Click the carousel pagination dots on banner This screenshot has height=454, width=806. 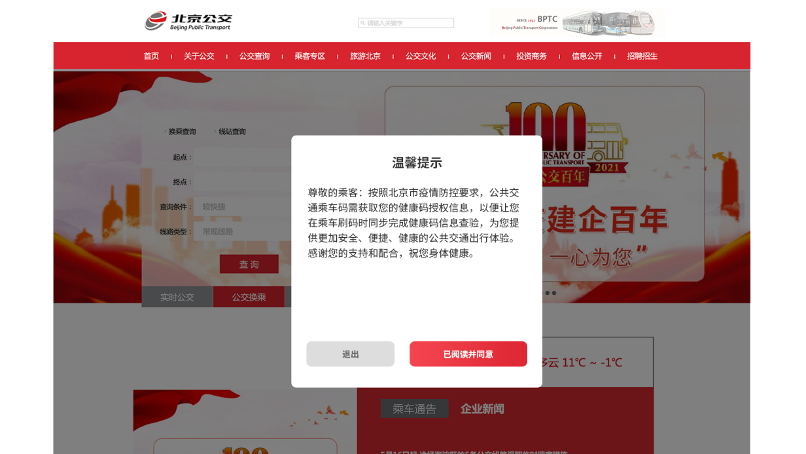pos(550,293)
